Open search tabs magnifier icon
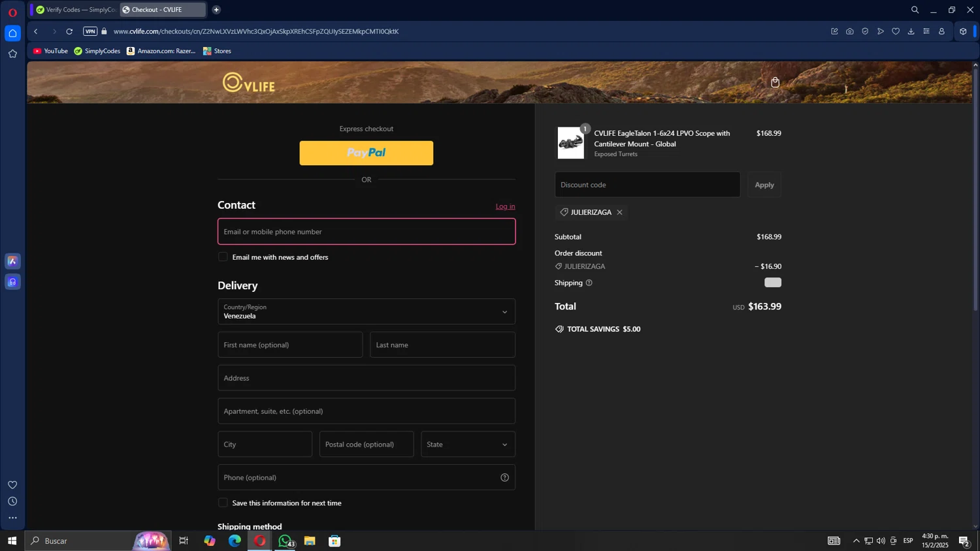 (915, 10)
